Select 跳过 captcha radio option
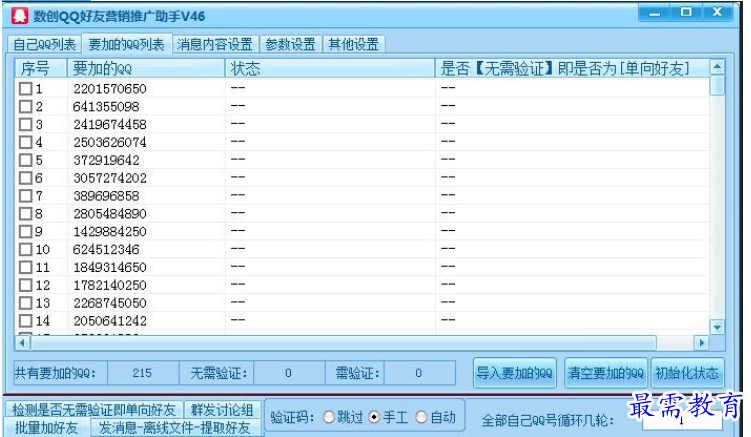 tap(329, 417)
